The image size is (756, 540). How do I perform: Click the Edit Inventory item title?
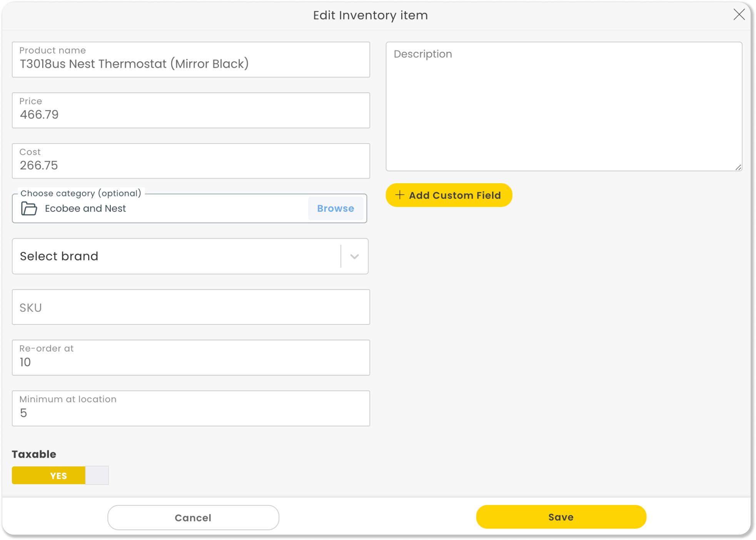pyautogui.click(x=370, y=15)
